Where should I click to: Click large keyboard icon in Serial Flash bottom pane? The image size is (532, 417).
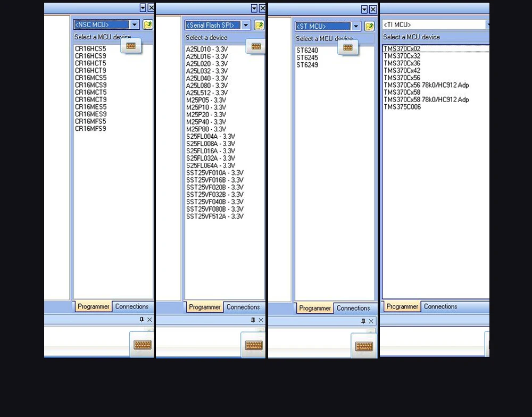click(x=253, y=345)
